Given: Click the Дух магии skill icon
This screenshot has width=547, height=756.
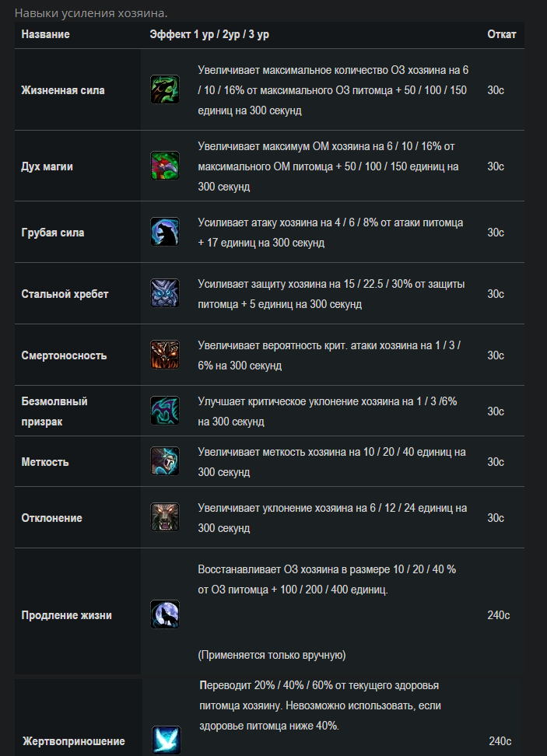Looking at the screenshot, I should 165,166.
